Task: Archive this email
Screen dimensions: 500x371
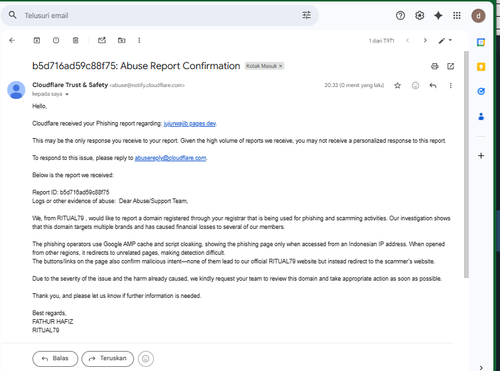Action: (37, 40)
